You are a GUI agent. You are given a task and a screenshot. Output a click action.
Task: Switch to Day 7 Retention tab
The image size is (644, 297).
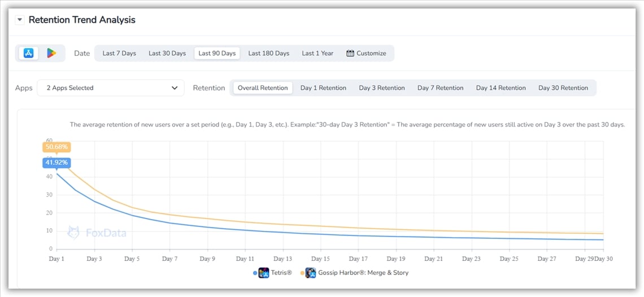pyautogui.click(x=440, y=88)
